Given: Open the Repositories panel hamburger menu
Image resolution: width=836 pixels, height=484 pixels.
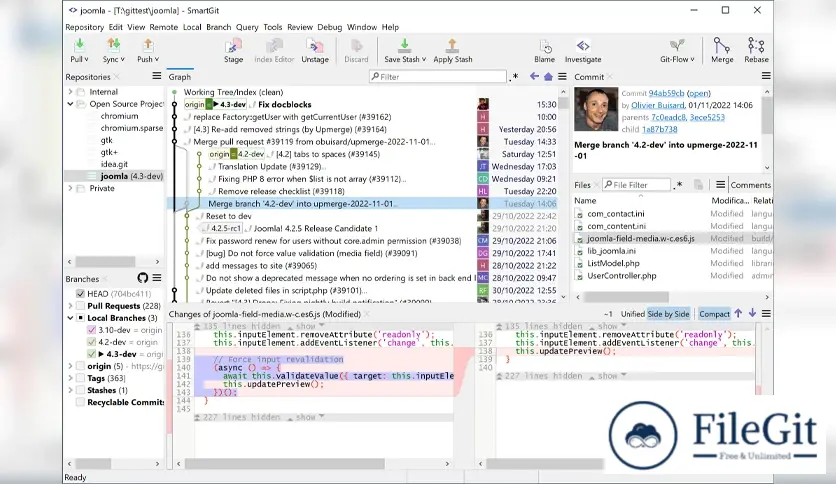Looking at the screenshot, I should pyautogui.click(x=157, y=76).
